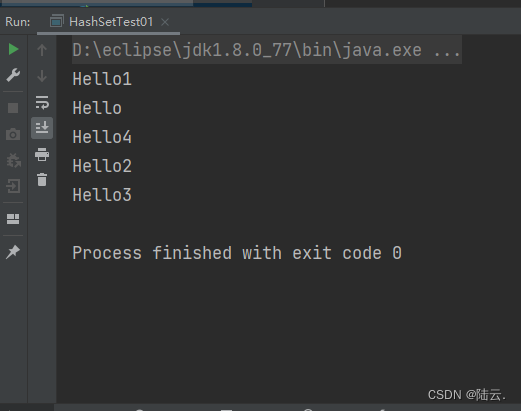Close the HashSetTest01 tab
Image resolution: width=521 pixels, height=411 pixels.
pos(165,22)
